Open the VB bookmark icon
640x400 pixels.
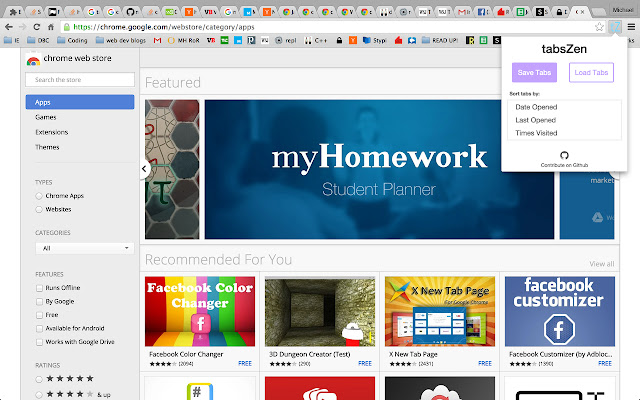(211, 40)
